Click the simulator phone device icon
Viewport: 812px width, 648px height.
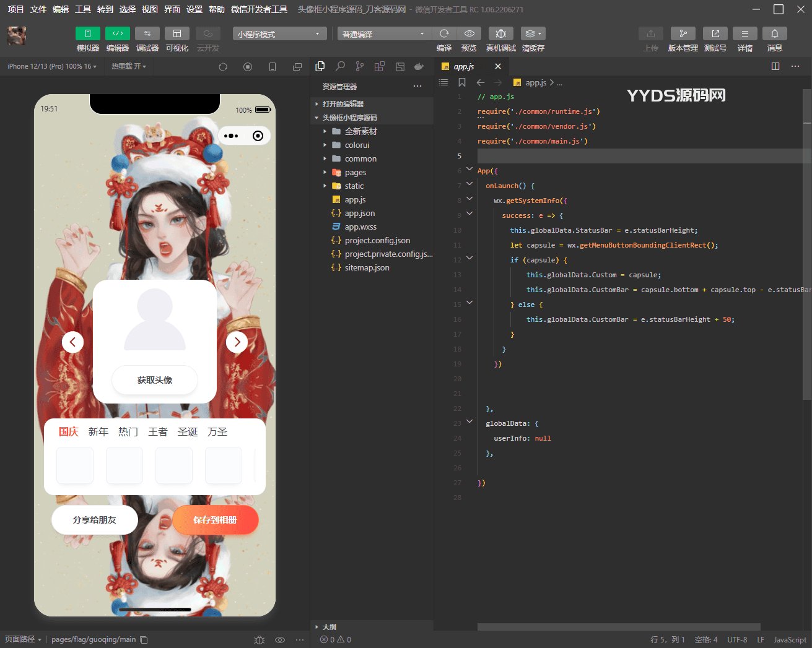pos(273,67)
